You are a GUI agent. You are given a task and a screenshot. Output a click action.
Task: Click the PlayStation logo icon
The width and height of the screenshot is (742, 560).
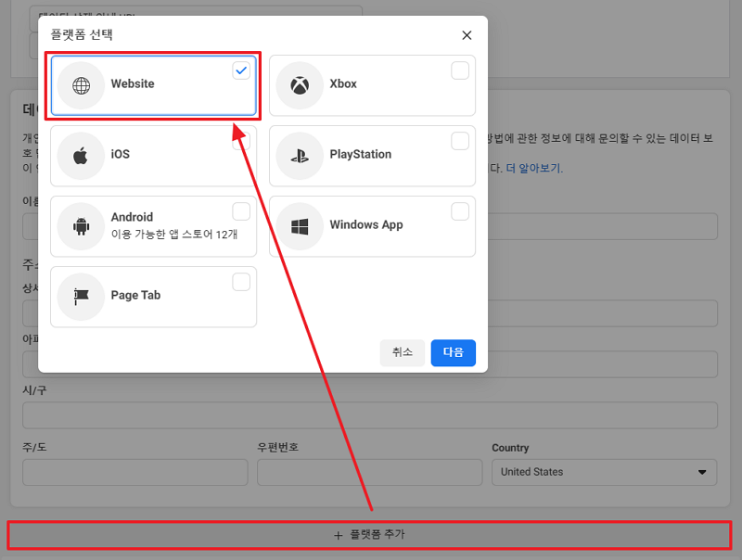(x=300, y=156)
